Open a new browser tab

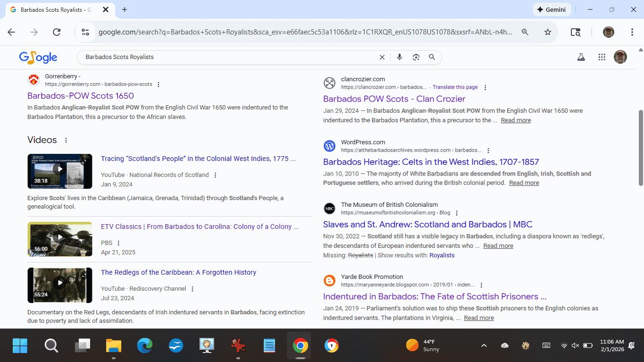(x=125, y=9)
